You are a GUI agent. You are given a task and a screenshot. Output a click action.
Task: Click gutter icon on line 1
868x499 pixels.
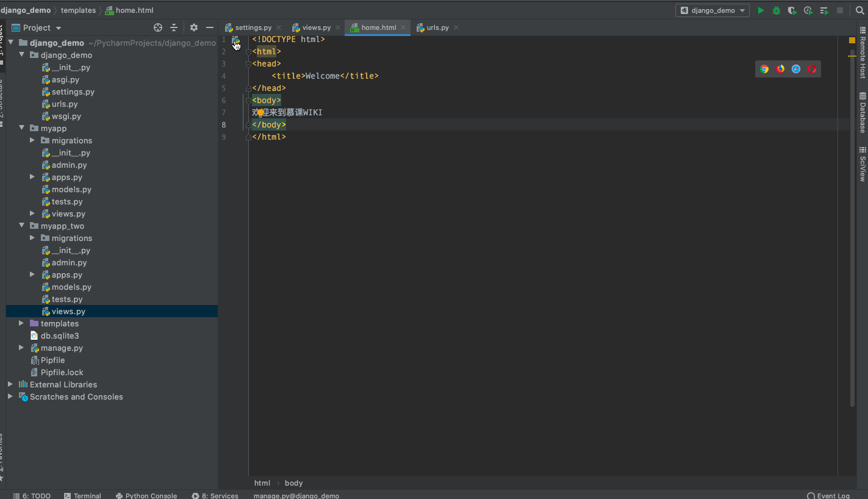235,40
